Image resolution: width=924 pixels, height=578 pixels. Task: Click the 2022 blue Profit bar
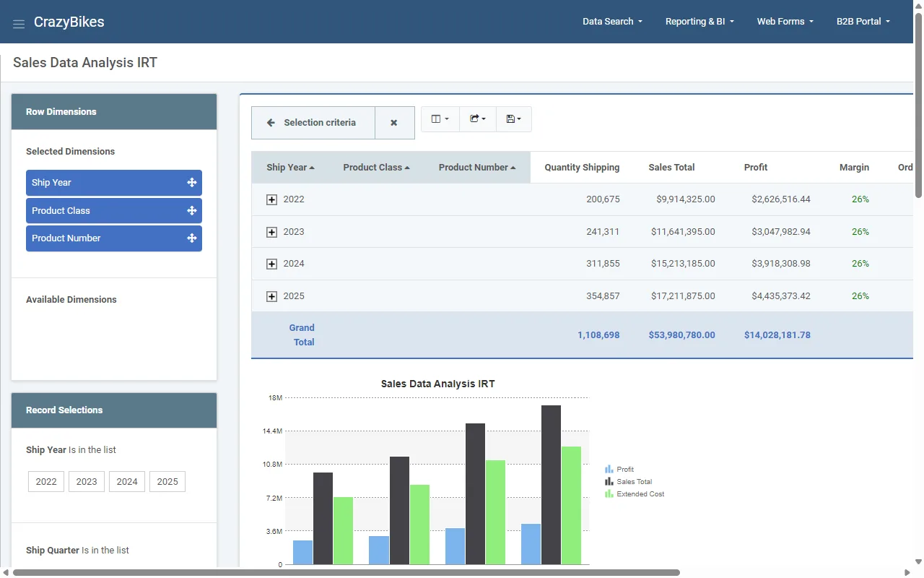coord(303,553)
